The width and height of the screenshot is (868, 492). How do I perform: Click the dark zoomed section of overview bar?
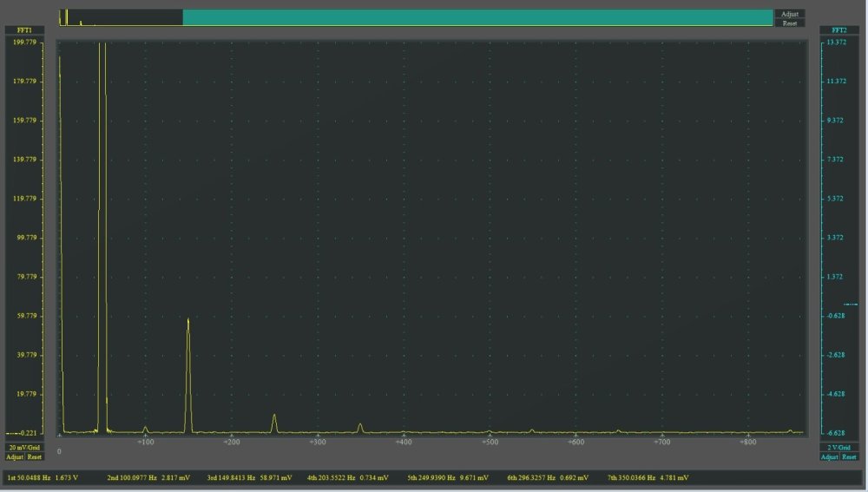pyautogui.click(x=121, y=17)
